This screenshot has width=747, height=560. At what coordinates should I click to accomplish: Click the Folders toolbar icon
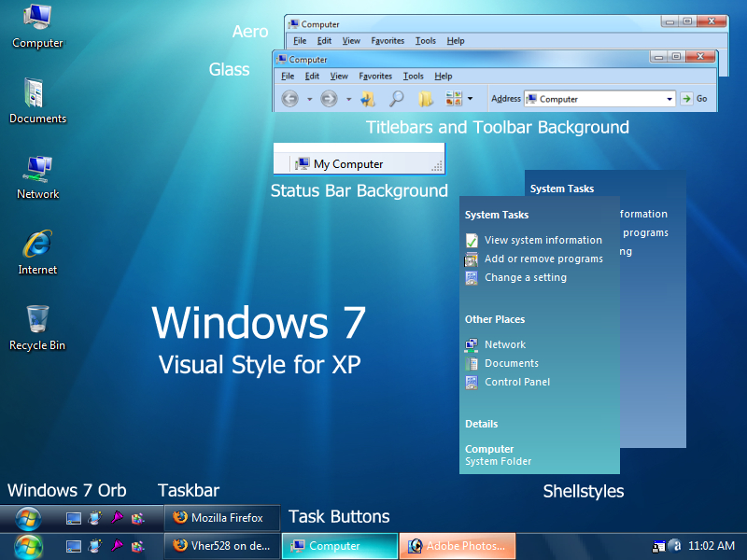tap(426, 99)
